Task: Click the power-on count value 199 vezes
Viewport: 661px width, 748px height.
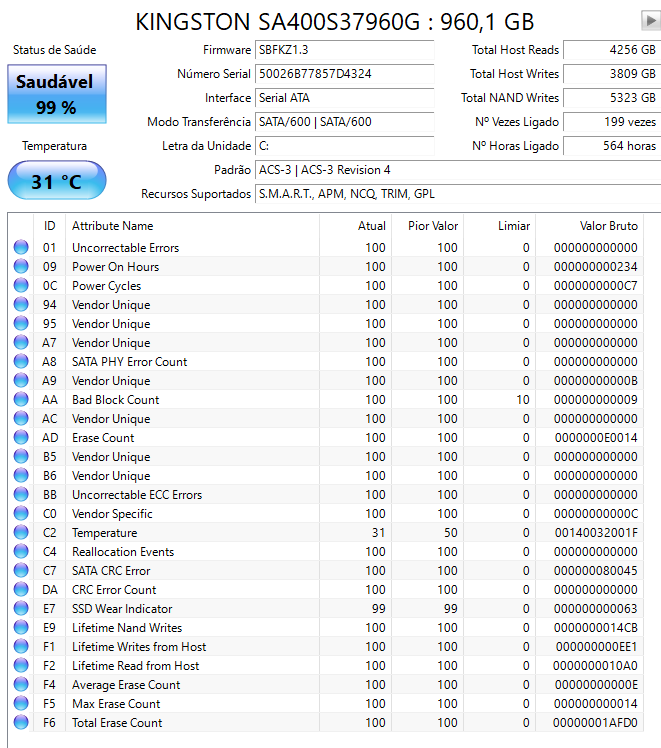Action: pyautogui.click(x=612, y=122)
